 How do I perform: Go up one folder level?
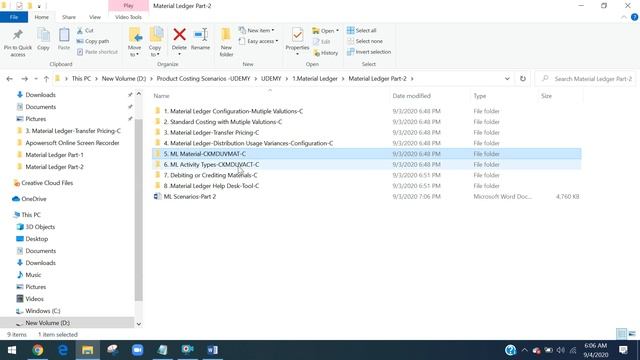tap(46, 79)
